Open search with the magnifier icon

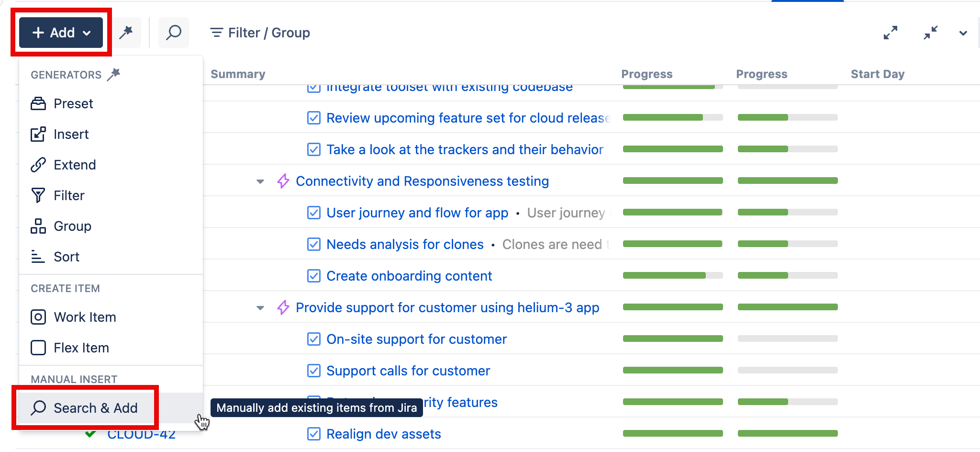pyautogui.click(x=174, y=33)
